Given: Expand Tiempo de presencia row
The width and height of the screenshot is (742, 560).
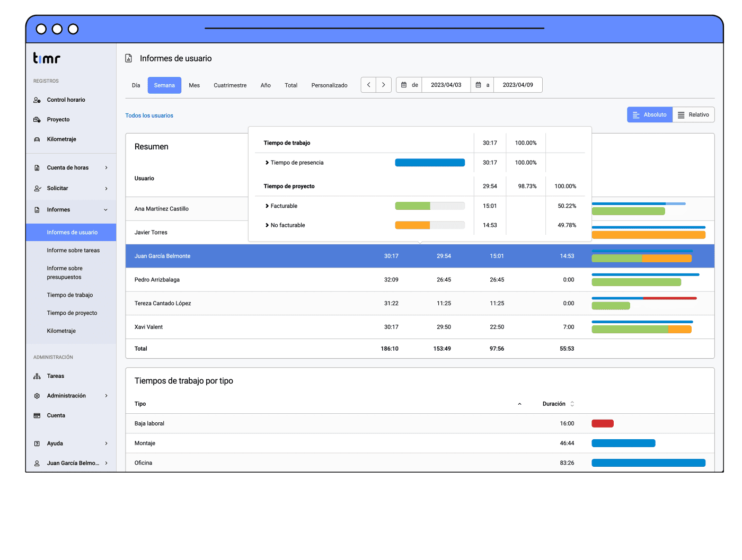Looking at the screenshot, I should [x=267, y=163].
